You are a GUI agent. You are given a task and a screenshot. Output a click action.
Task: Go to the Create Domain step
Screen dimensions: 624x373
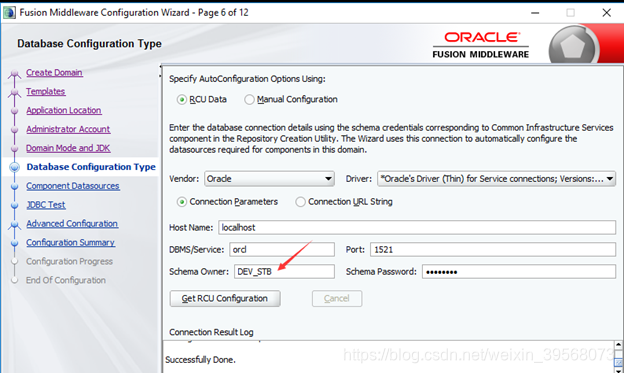(x=55, y=72)
